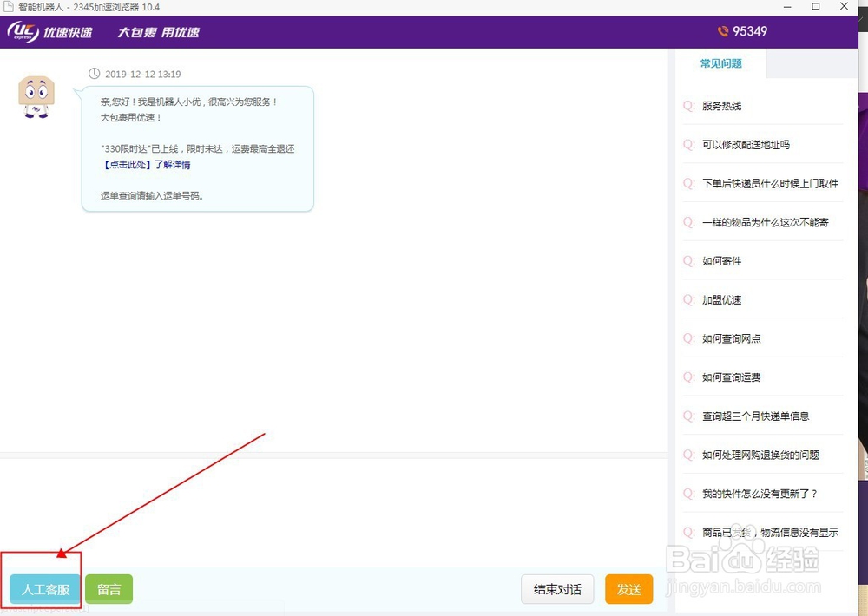The height and width of the screenshot is (616, 868).
Task: Open FAQ 服务热线
Action: 721,106
